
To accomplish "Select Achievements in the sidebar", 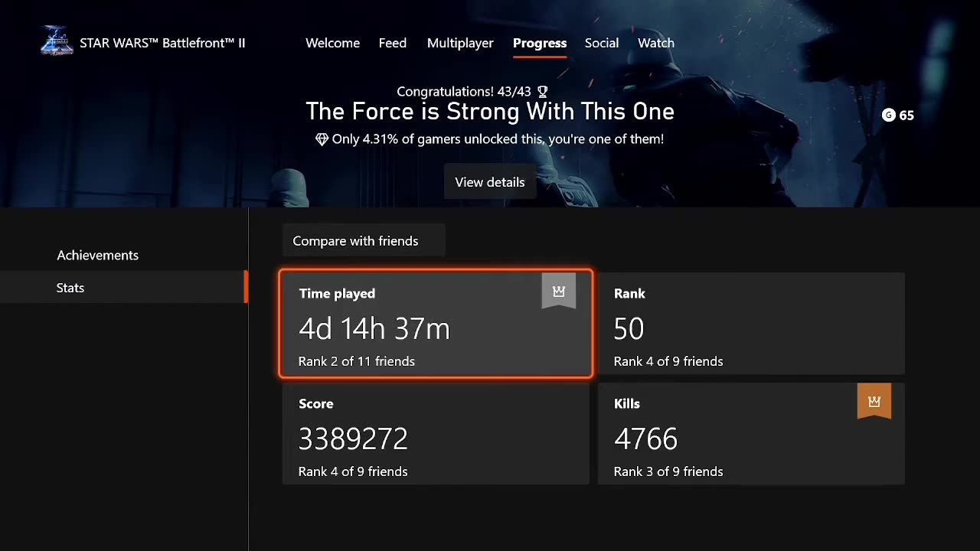I will click(x=97, y=256).
